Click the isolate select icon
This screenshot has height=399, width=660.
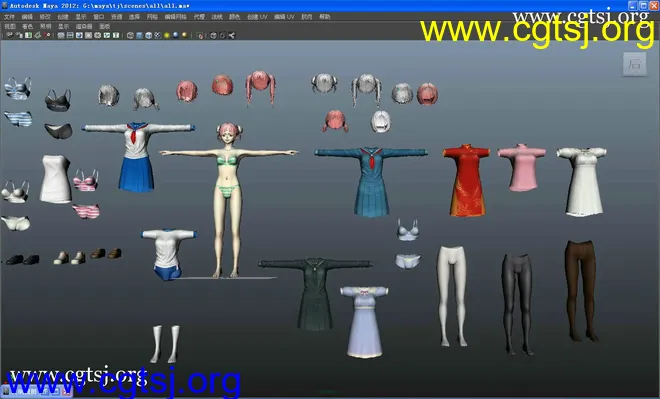pos(200,35)
